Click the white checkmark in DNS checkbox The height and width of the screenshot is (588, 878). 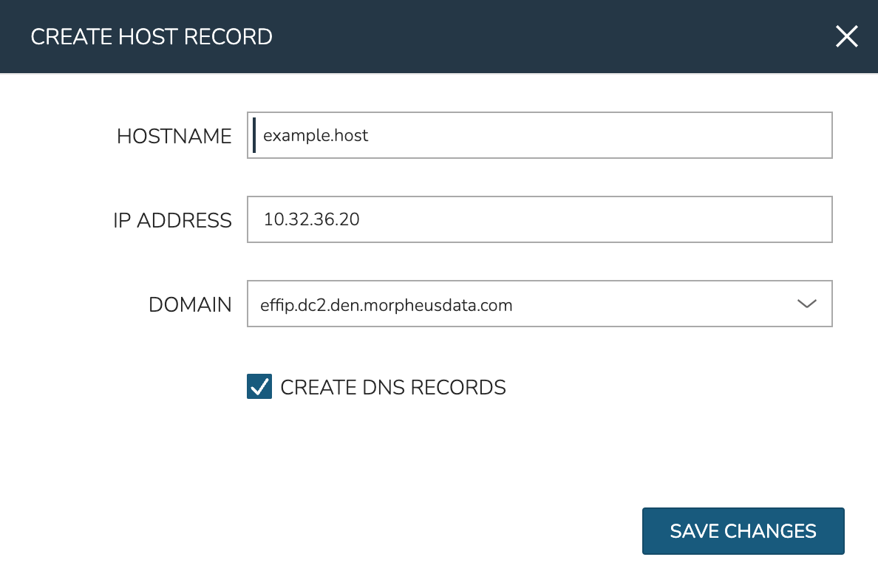click(259, 386)
